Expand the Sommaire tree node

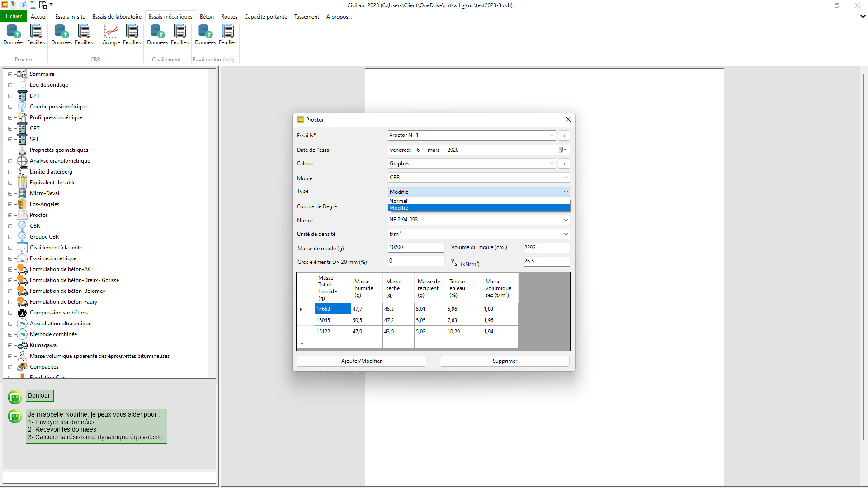(10, 74)
